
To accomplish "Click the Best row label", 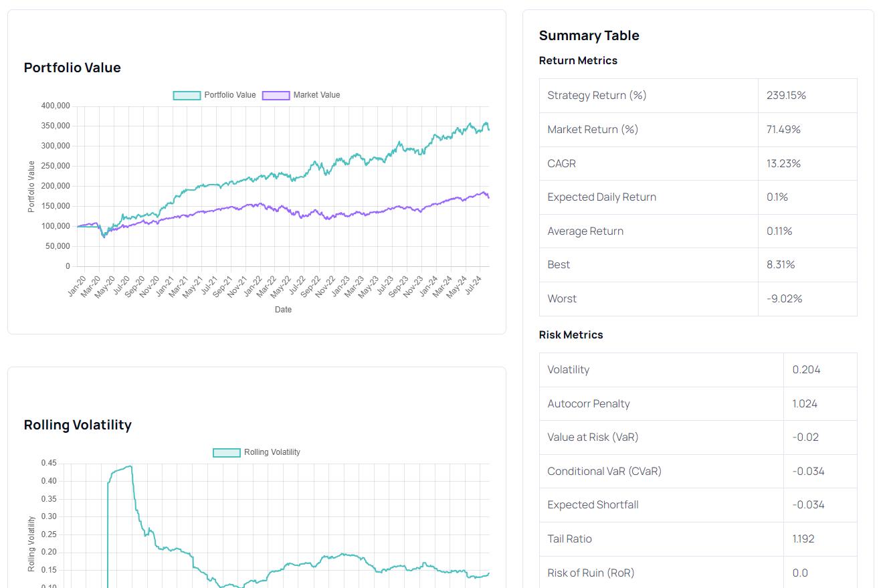I will pyautogui.click(x=559, y=264).
